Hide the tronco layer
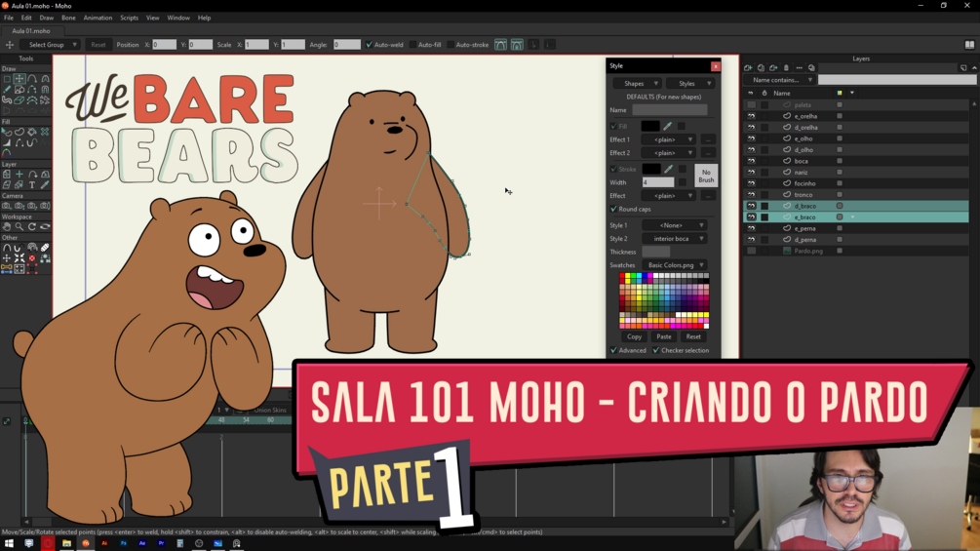The image size is (980, 551). point(751,195)
